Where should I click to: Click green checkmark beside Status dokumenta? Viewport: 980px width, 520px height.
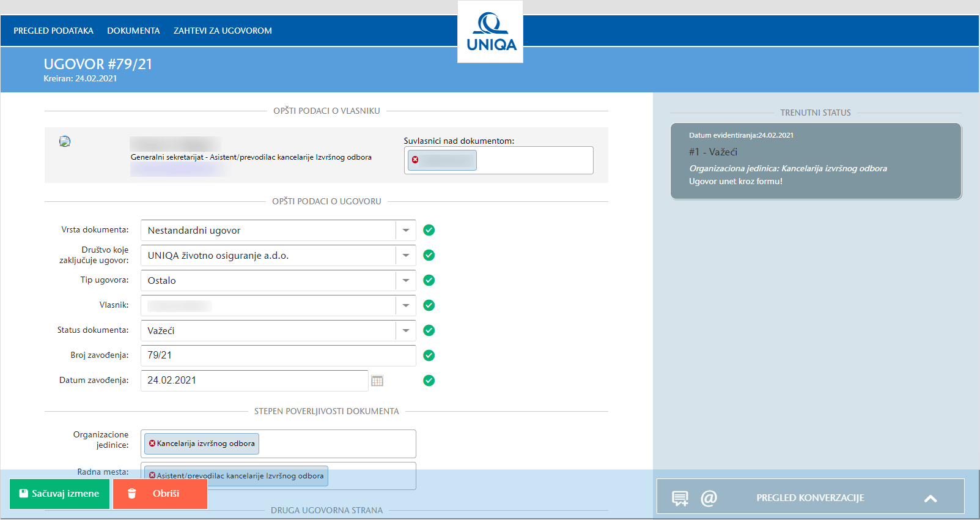[x=429, y=330]
